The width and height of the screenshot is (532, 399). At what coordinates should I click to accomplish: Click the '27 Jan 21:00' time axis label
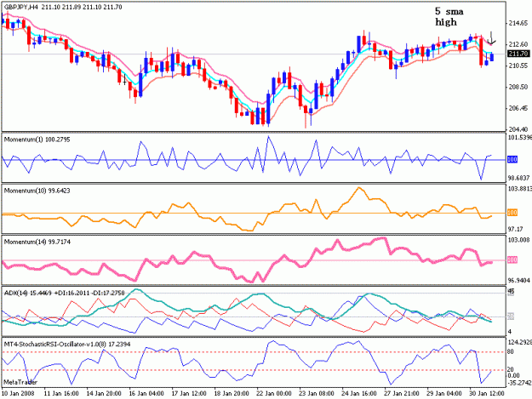402,394
